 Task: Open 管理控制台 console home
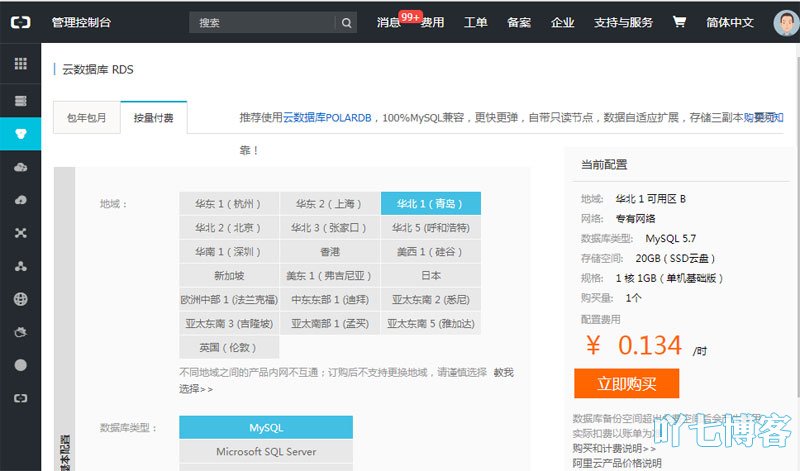click(x=81, y=22)
